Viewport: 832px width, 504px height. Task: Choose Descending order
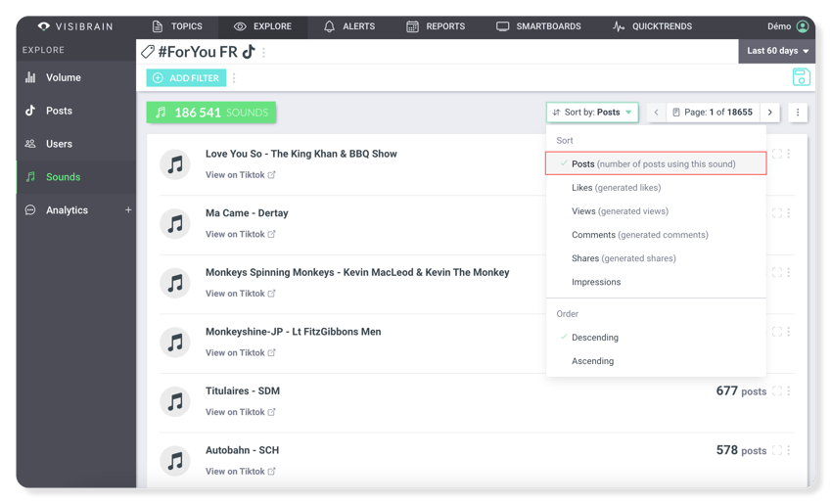(656, 338)
